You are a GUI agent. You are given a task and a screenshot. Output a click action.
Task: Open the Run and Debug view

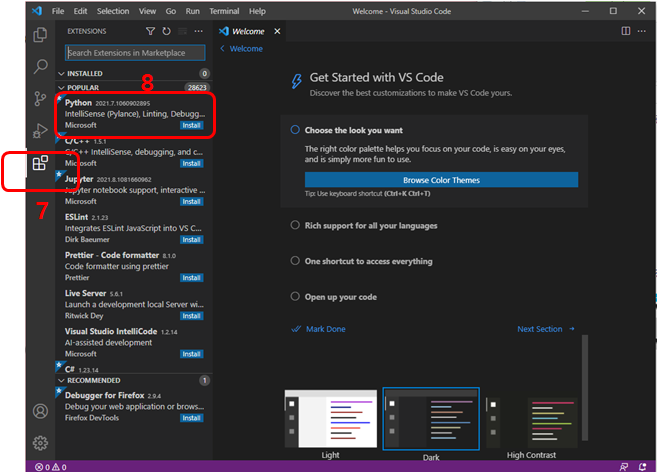click(40, 131)
